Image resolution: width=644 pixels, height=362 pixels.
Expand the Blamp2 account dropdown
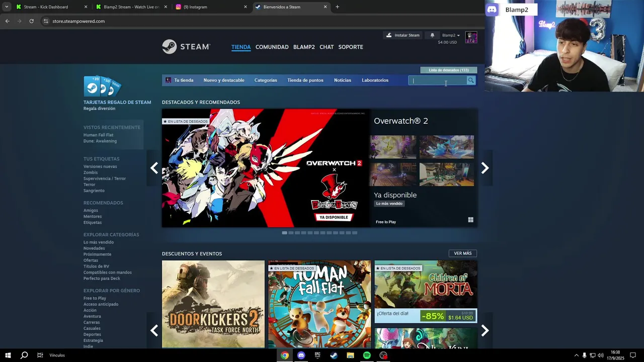click(x=451, y=35)
